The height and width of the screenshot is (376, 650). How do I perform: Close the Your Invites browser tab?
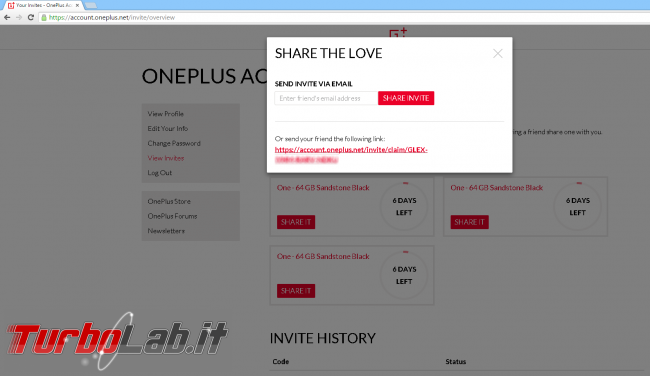click(x=78, y=5)
